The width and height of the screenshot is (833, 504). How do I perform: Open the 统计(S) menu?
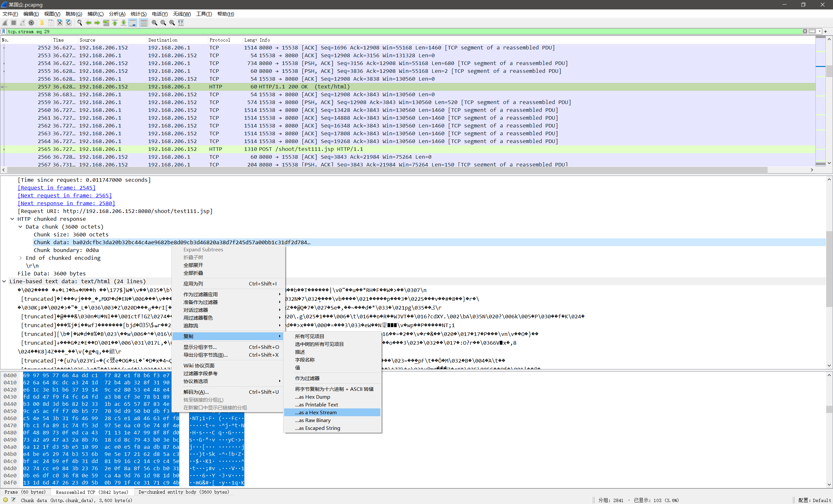138,14
